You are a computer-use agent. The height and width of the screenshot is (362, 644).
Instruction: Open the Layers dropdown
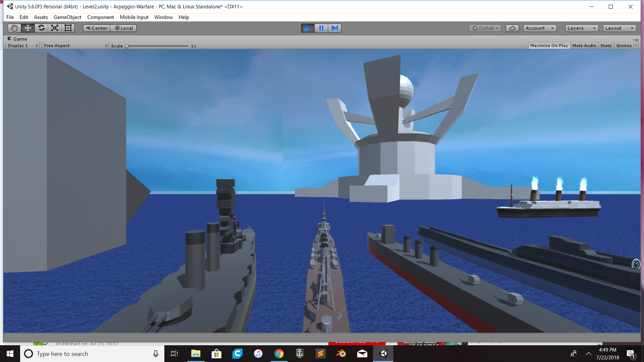coord(582,28)
